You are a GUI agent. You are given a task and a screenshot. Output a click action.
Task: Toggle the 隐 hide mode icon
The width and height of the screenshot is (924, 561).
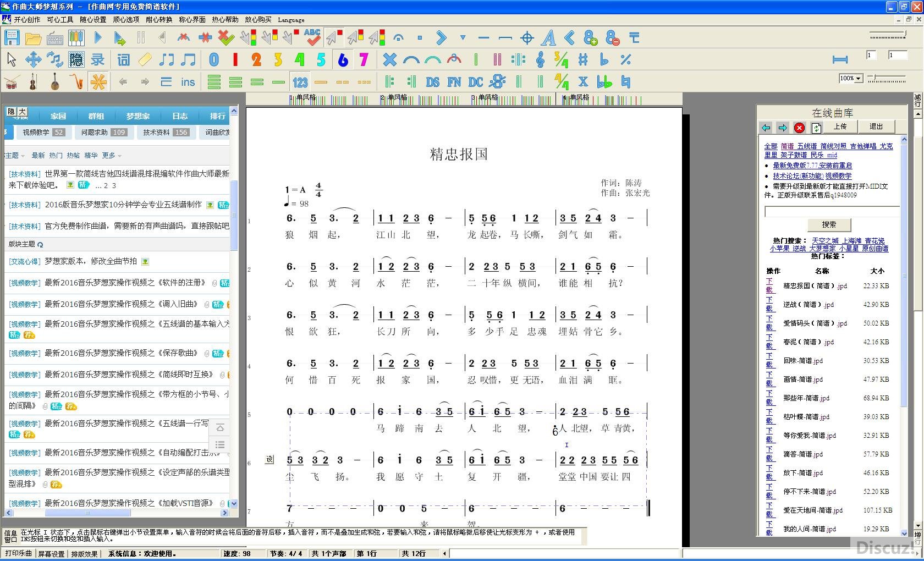point(76,59)
